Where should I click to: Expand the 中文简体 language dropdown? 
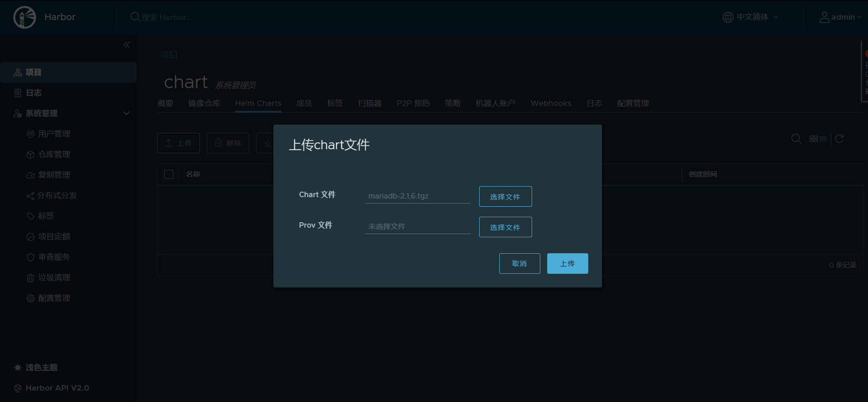(x=758, y=17)
